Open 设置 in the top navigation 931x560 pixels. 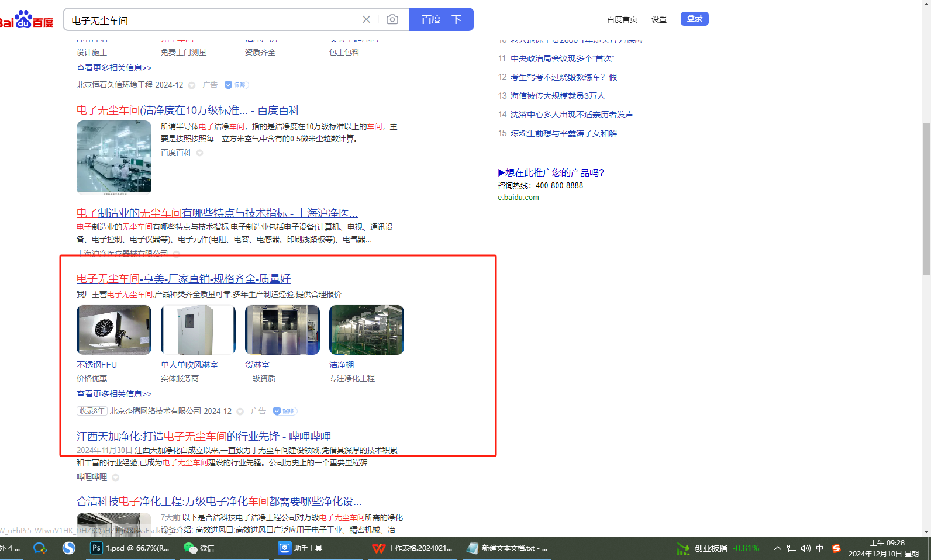[658, 19]
